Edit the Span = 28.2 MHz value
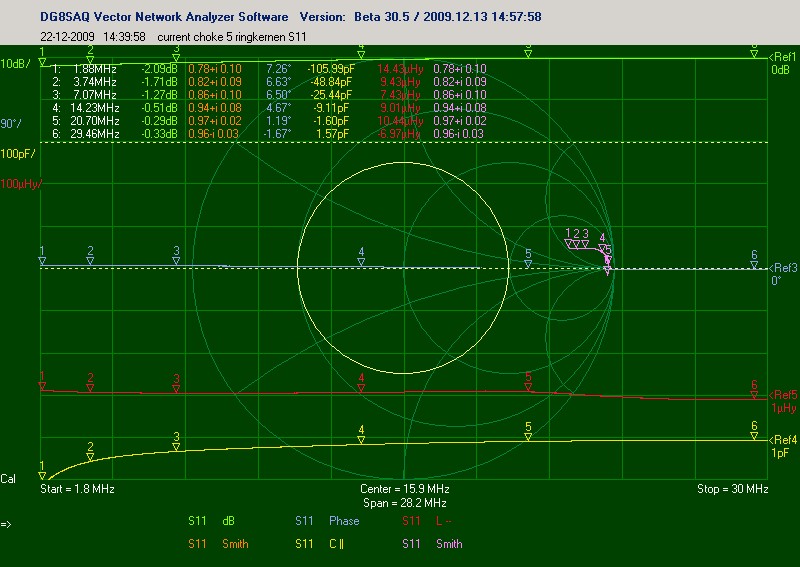The width and height of the screenshot is (800, 567). click(405, 503)
